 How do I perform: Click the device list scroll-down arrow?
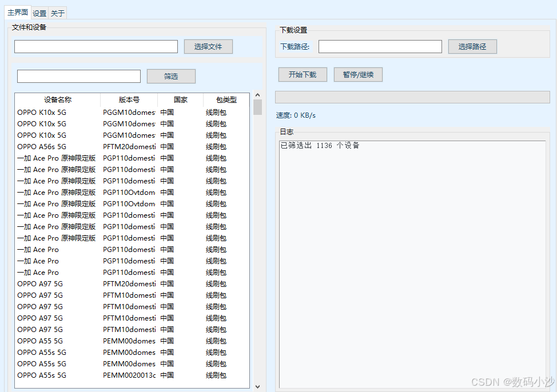click(x=257, y=387)
